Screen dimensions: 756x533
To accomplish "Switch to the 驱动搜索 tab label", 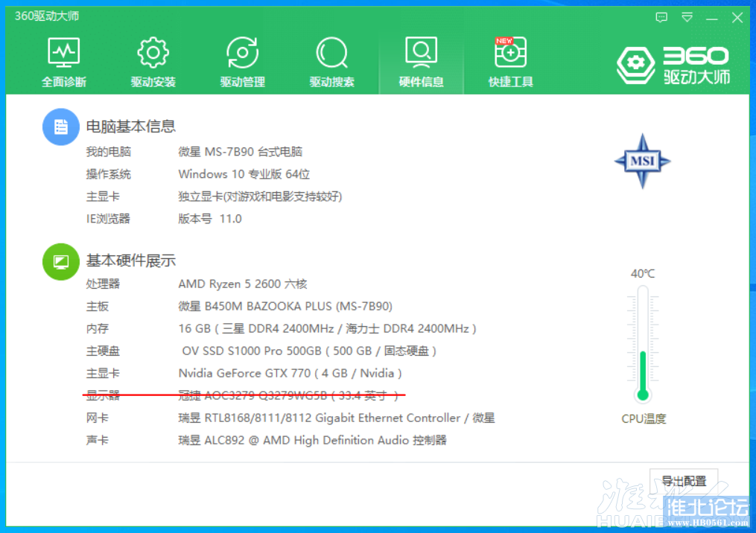I will click(x=331, y=82).
